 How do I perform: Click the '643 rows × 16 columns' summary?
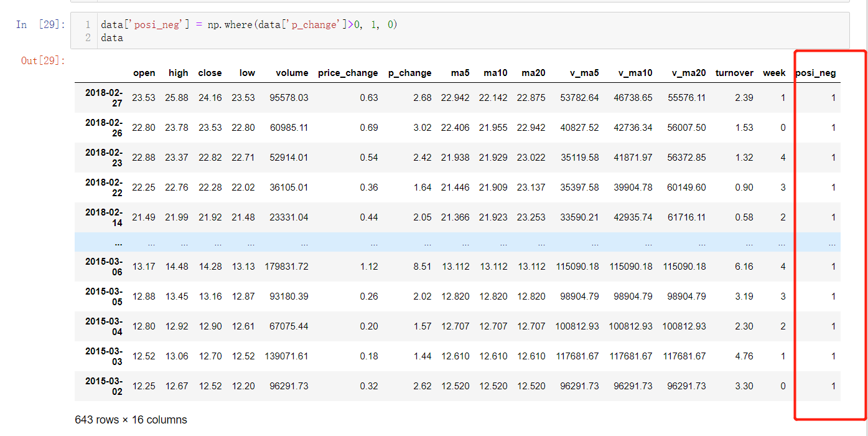coord(131,420)
